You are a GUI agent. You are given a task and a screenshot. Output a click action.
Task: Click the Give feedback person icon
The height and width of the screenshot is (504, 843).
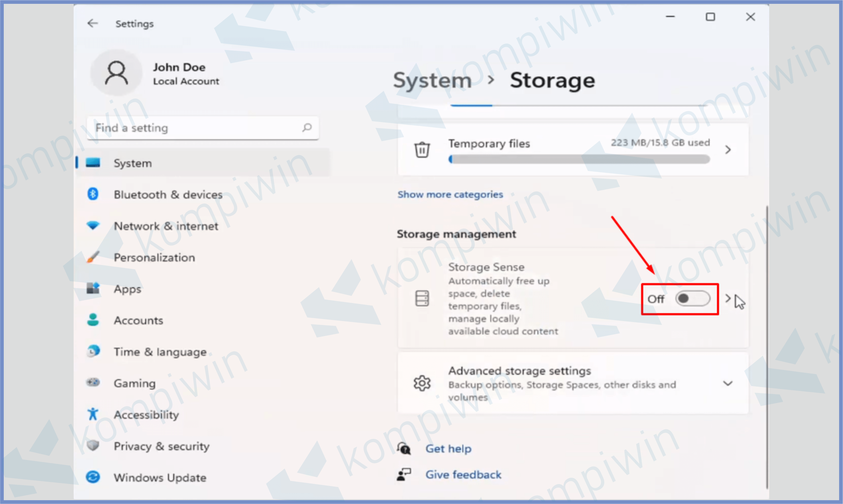404,475
